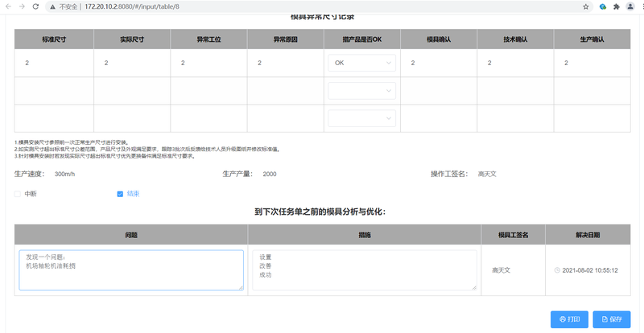Click the 标准尺寸 column header
The height and width of the screenshot is (333, 644).
point(54,39)
